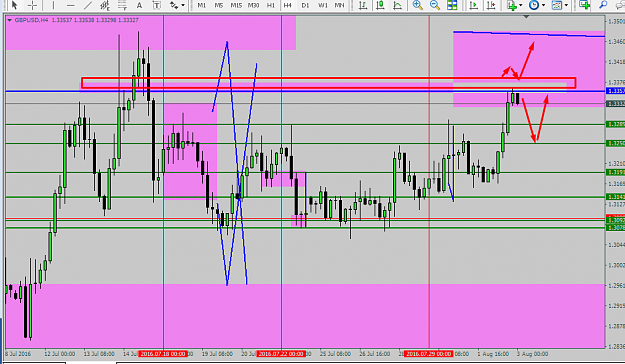
Task: Expand the Periods dropdown arrow
Action: pyautogui.click(x=543, y=5)
